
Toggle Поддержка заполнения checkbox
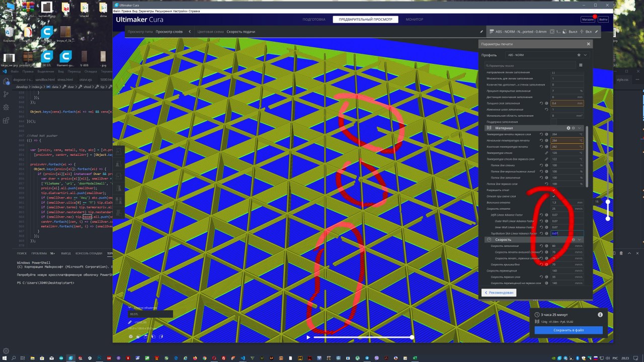[x=553, y=122]
